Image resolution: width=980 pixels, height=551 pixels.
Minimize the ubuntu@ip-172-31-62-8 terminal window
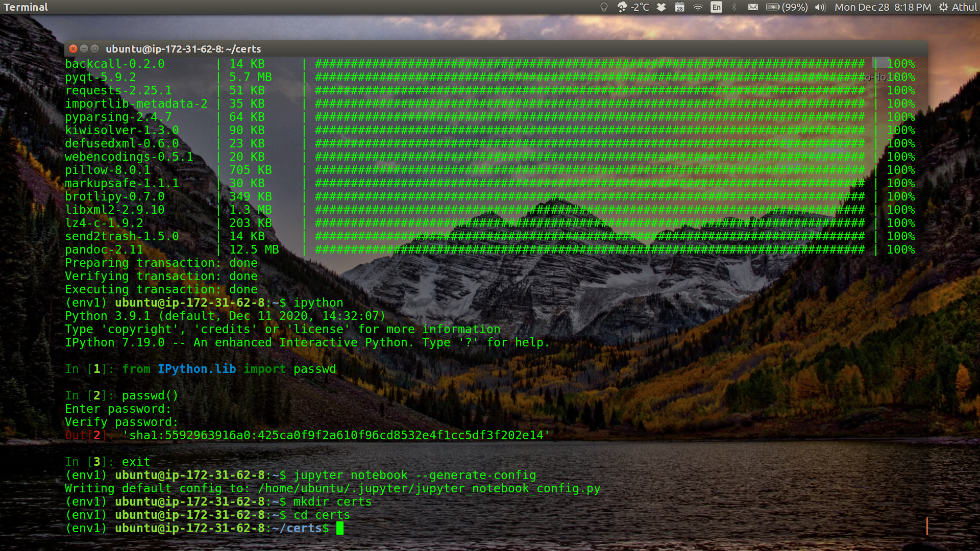84,48
